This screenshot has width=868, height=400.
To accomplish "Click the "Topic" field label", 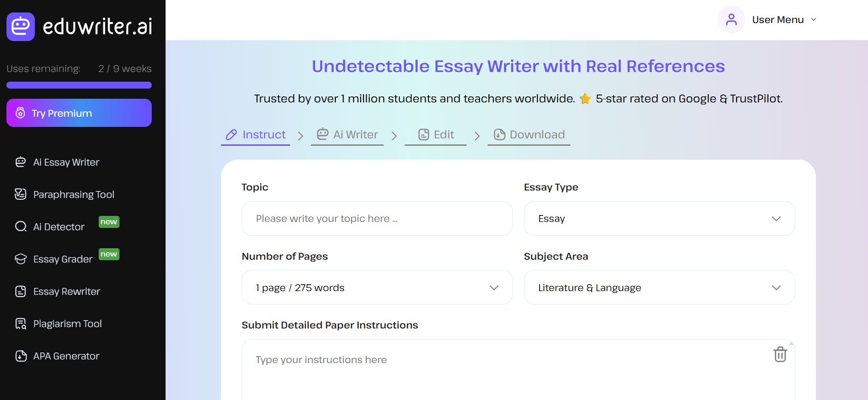I will click(x=255, y=187).
